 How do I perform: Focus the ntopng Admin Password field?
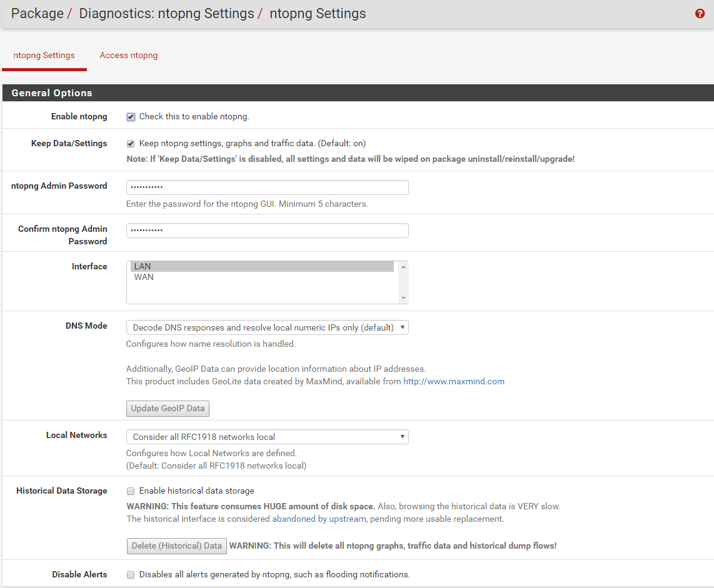coord(268,187)
